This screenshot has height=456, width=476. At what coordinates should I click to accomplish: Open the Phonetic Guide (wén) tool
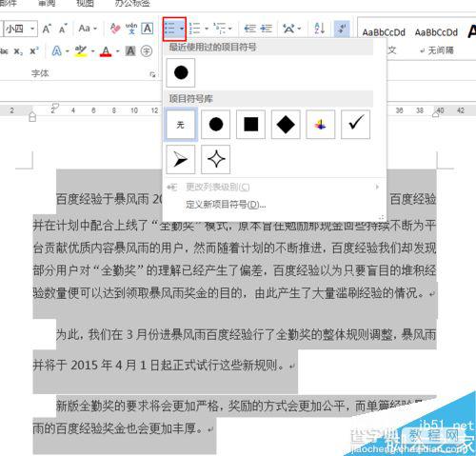coord(131,29)
